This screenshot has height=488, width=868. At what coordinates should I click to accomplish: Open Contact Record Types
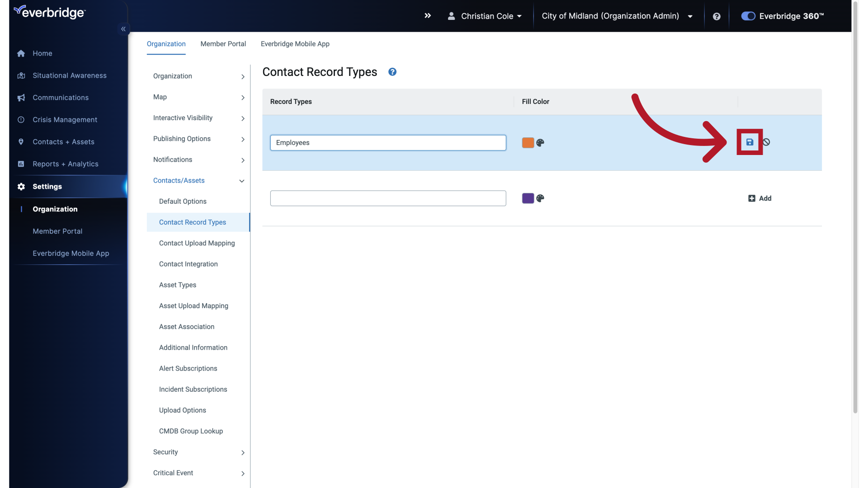click(198, 222)
